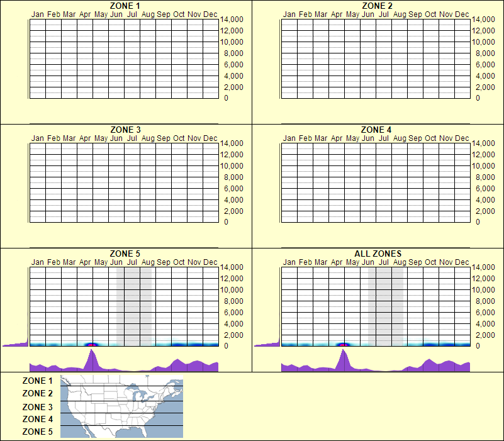Click the Aug label on the ALL ZONES chart
Viewport: 504px width, 441px height.
tap(400, 262)
